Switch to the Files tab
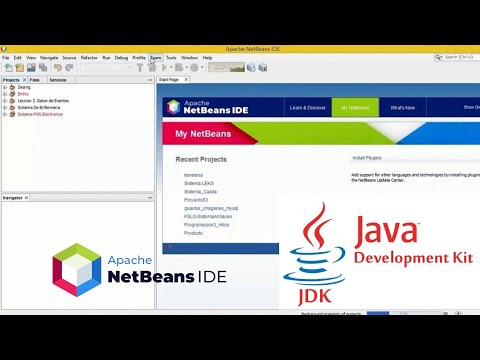Viewport: 480px width, 360px height. [34, 80]
